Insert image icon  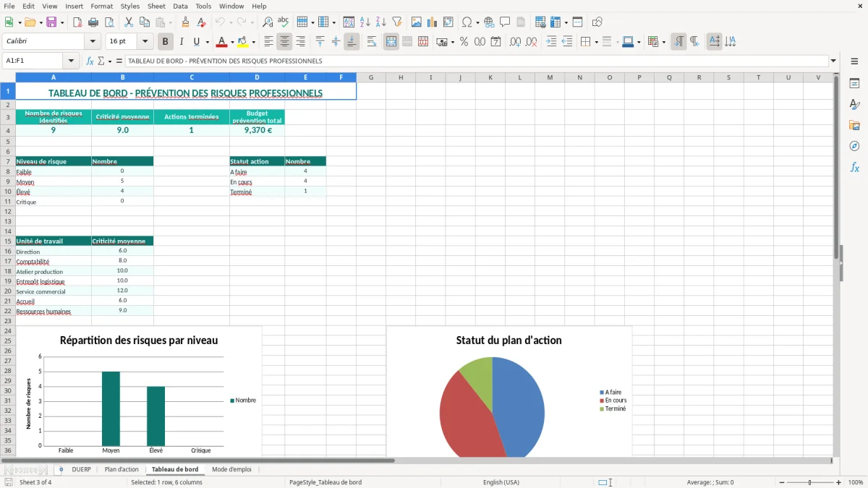coord(417,22)
